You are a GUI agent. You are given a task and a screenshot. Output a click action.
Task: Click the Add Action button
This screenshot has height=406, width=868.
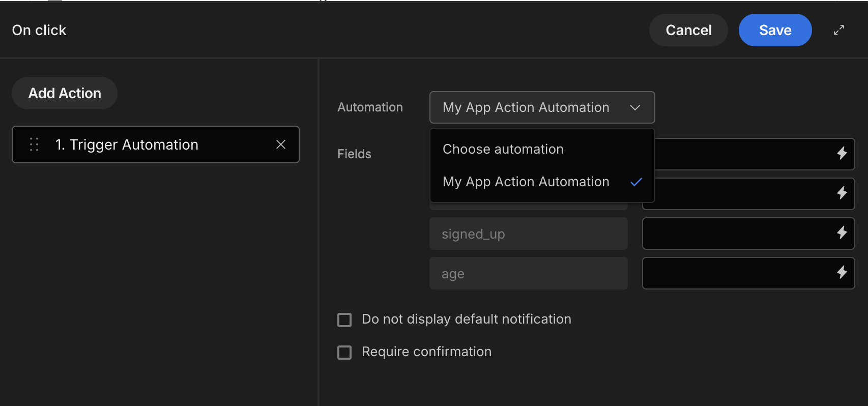click(65, 93)
